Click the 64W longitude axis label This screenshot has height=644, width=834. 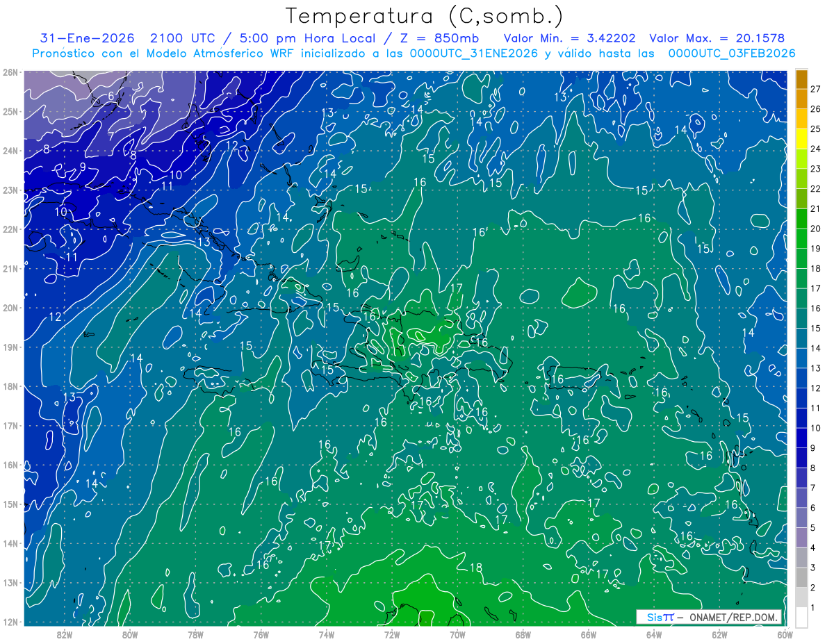tap(654, 634)
